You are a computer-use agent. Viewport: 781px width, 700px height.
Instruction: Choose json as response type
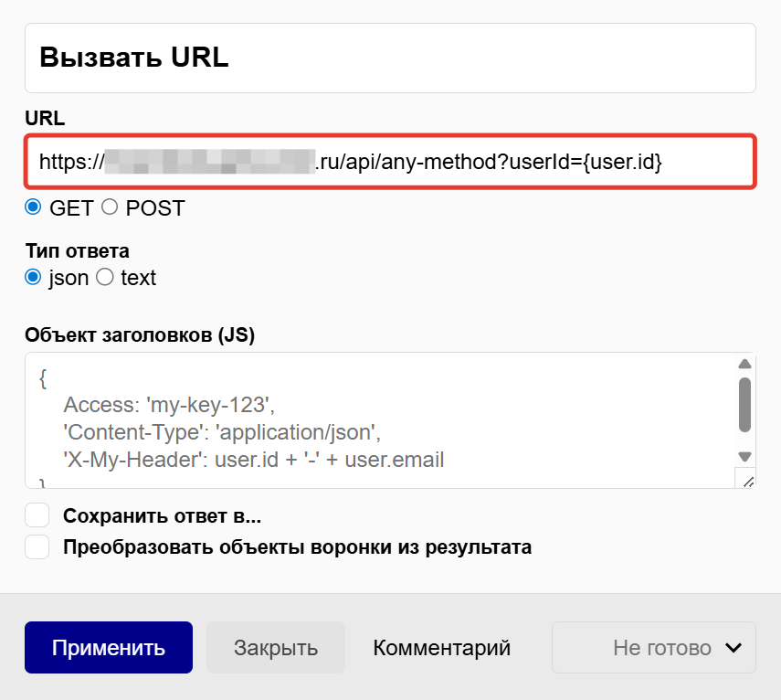tap(34, 277)
